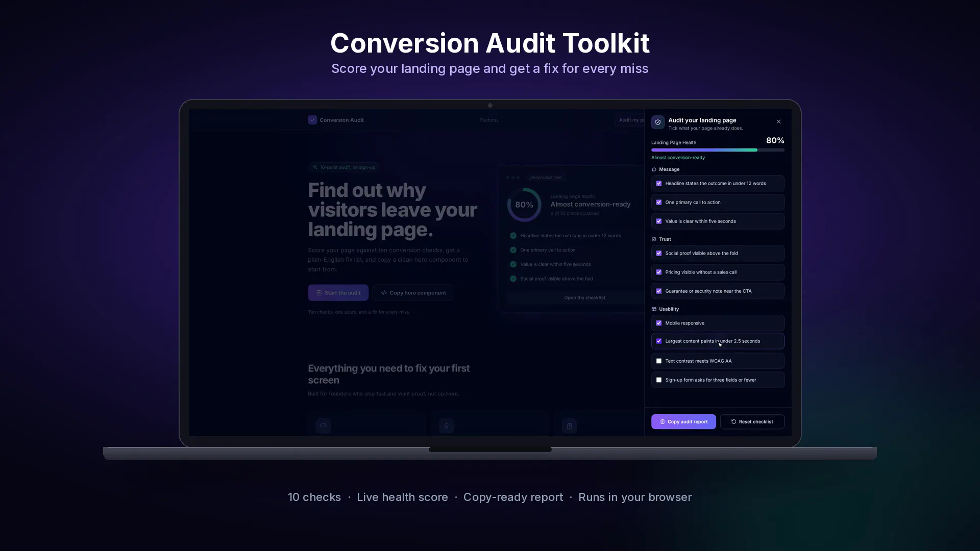Click the Landing Page Health progress bar
The height and width of the screenshot is (551, 980).
(x=718, y=150)
